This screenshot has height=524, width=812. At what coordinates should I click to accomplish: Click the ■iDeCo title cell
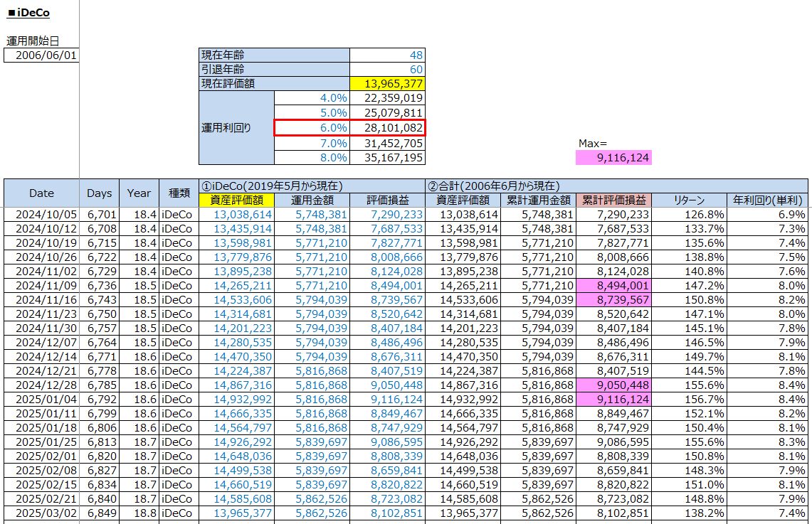click(x=28, y=14)
